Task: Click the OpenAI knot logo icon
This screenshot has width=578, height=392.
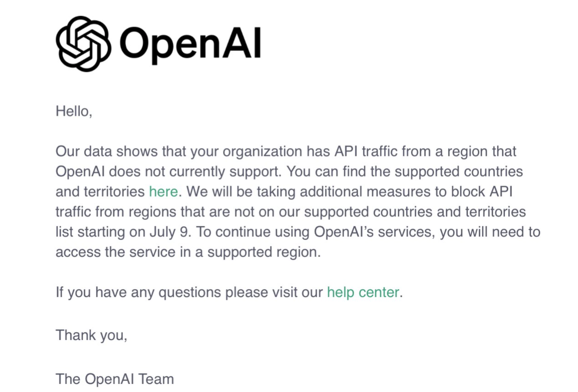Action: (x=83, y=44)
